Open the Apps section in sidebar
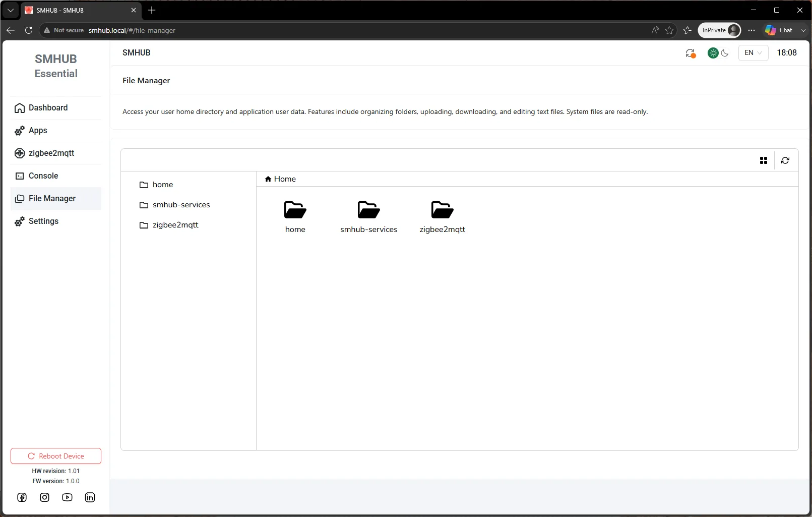The width and height of the screenshot is (812, 517). pyautogui.click(x=55, y=131)
